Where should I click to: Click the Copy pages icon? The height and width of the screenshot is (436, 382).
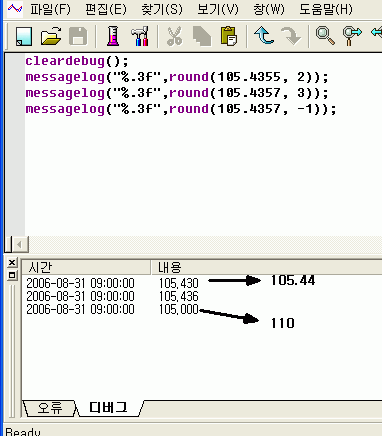[x=202, y=36]
